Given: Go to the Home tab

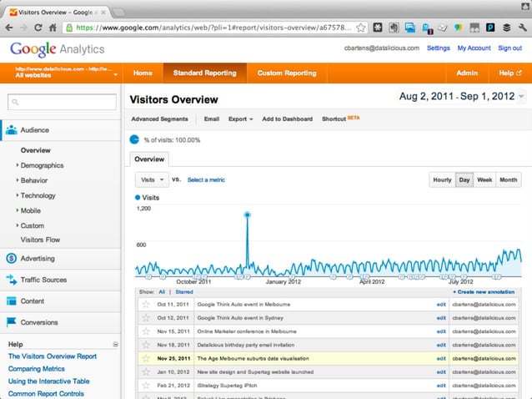Looking at the screenshot, I should (143, 73).
